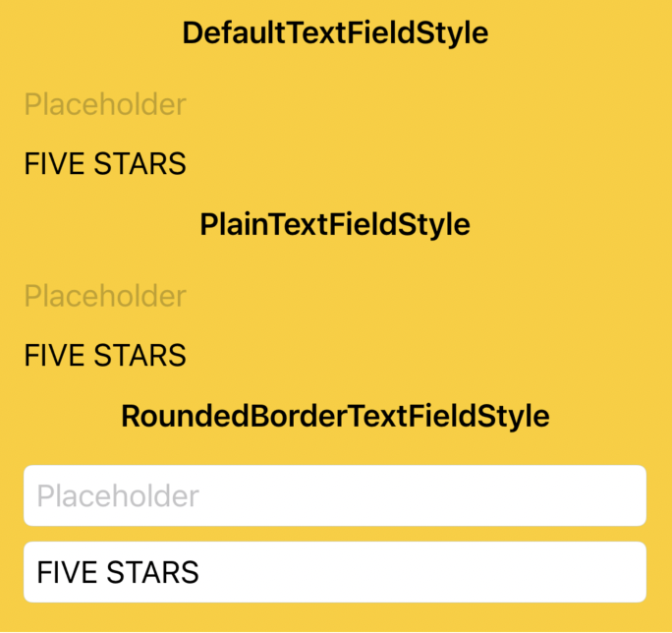Viewport: 672px width, 633px height.
Task: Click the FIVE STARS field under PlainTextFieldStyle
Action: [335, 356]
